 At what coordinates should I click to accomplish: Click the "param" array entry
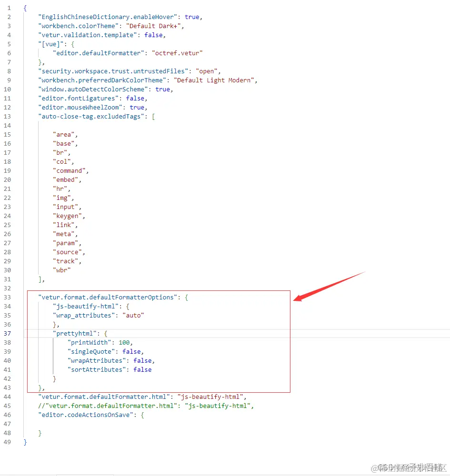coord(66,243)
